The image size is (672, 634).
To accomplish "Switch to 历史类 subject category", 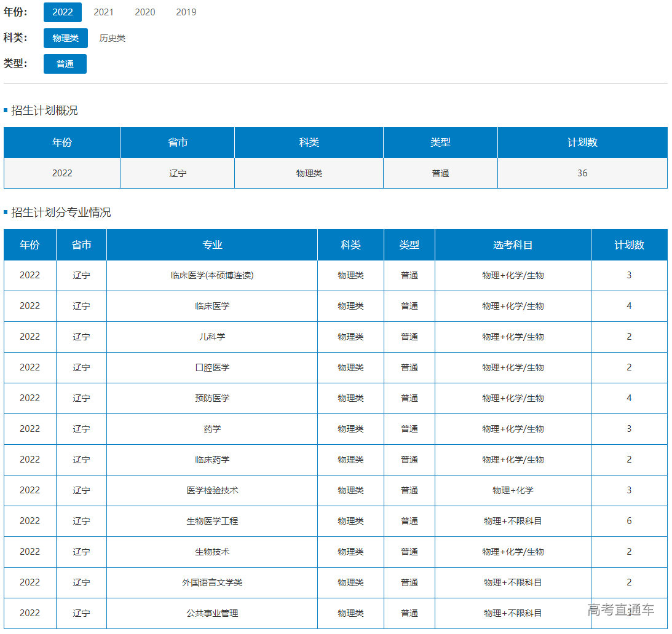I will coord(113,38).
